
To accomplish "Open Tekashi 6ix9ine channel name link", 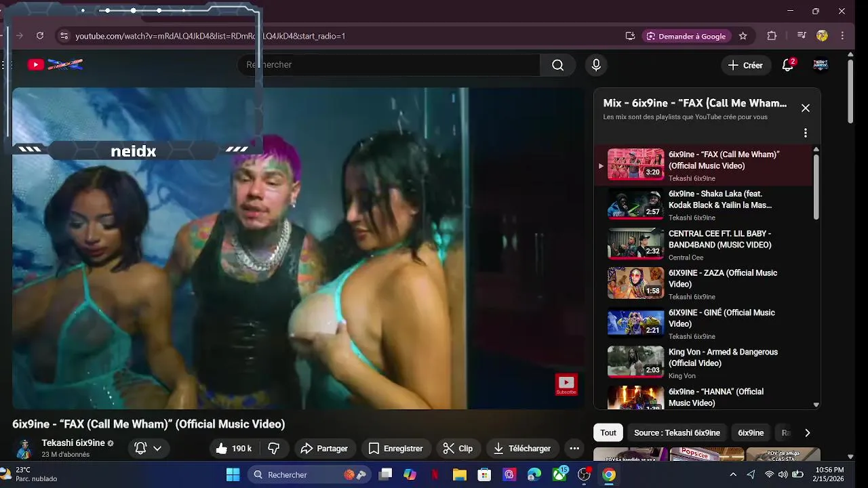I will [73, 443].
